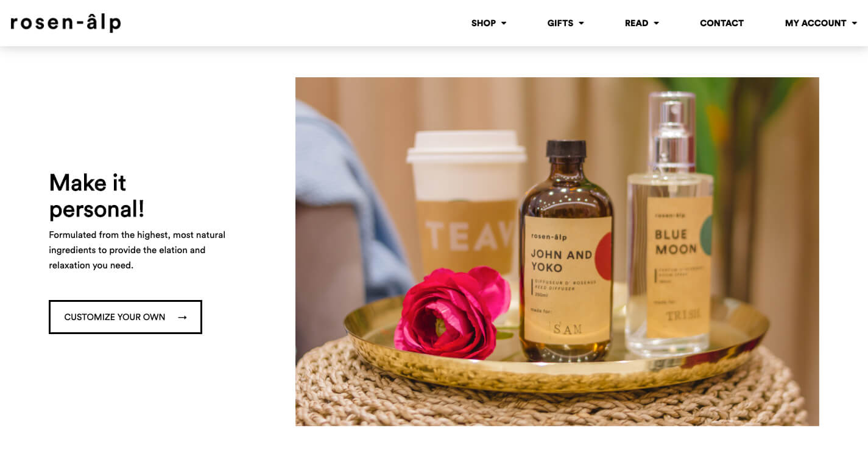Click the rosen-âlp logo

[66, 23]
